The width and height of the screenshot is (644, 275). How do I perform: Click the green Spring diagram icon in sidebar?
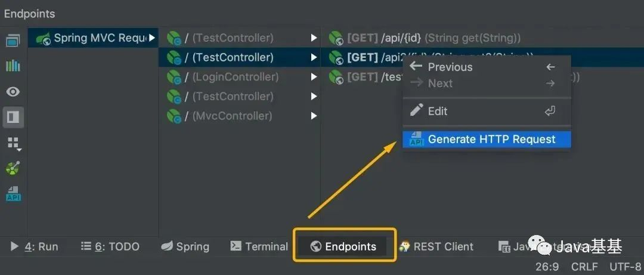pos(13,169)
